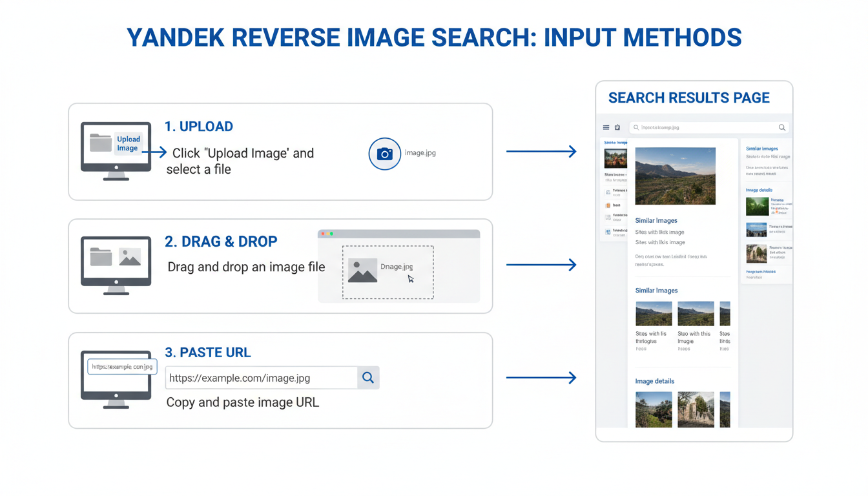Open the Similar Images section heading
Image resolution: width=868 pixels, height=496 pixels.
[656, 220]
